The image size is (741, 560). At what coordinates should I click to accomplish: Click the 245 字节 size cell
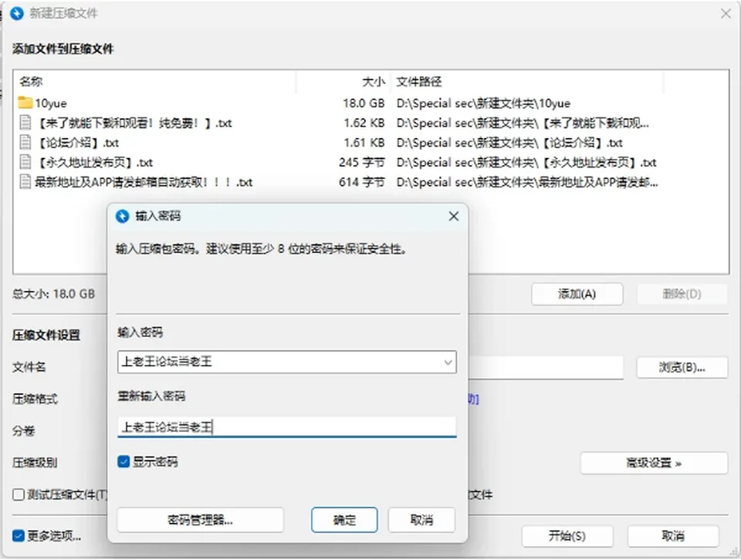(361, 163)
